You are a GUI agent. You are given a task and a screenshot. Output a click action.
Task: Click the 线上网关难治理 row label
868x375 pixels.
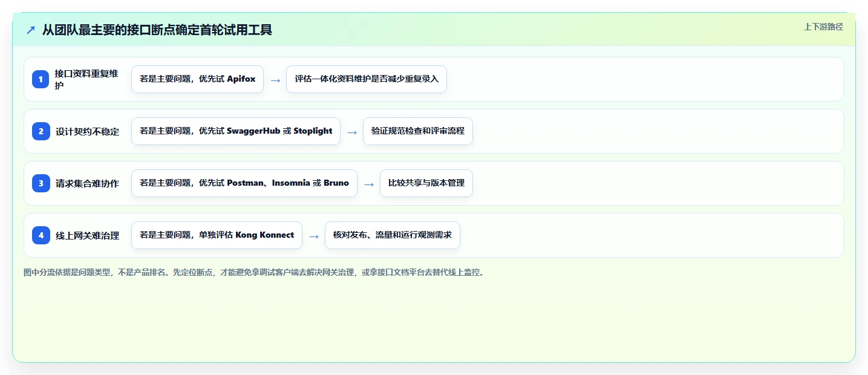point(88,235)
